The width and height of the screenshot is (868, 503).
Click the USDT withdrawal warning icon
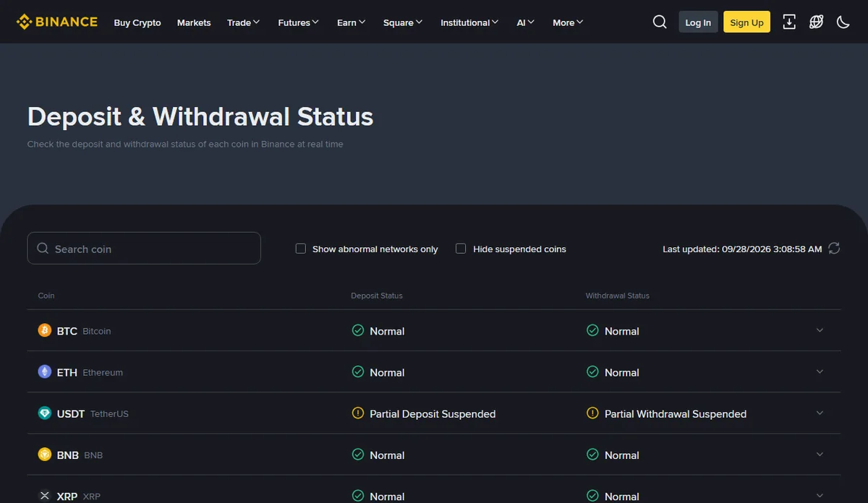592,413
